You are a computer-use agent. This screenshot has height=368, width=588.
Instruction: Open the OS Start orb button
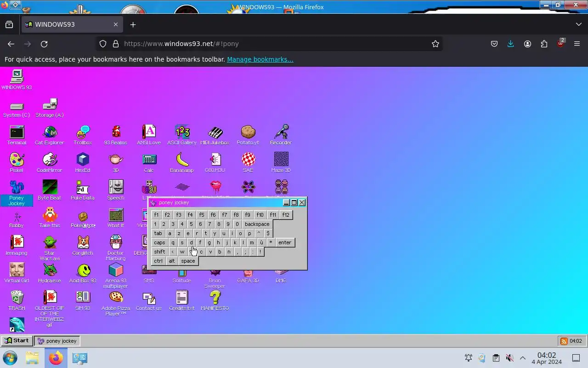10,358
